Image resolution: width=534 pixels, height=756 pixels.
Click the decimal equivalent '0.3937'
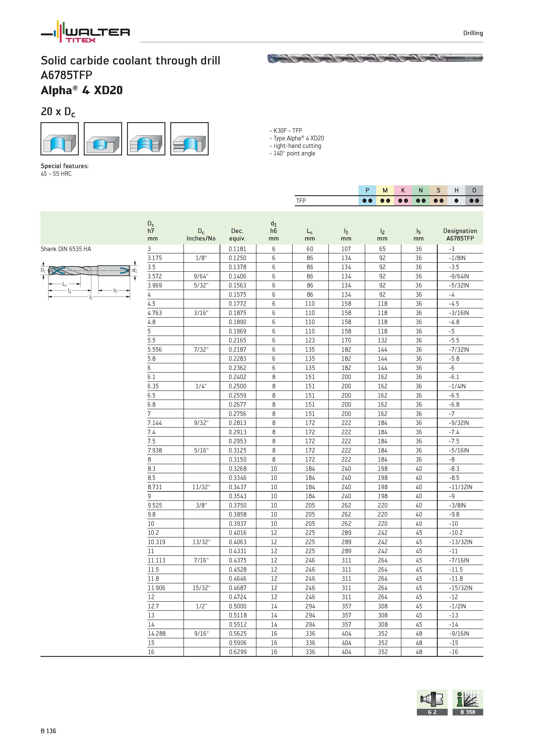(238, 523)
